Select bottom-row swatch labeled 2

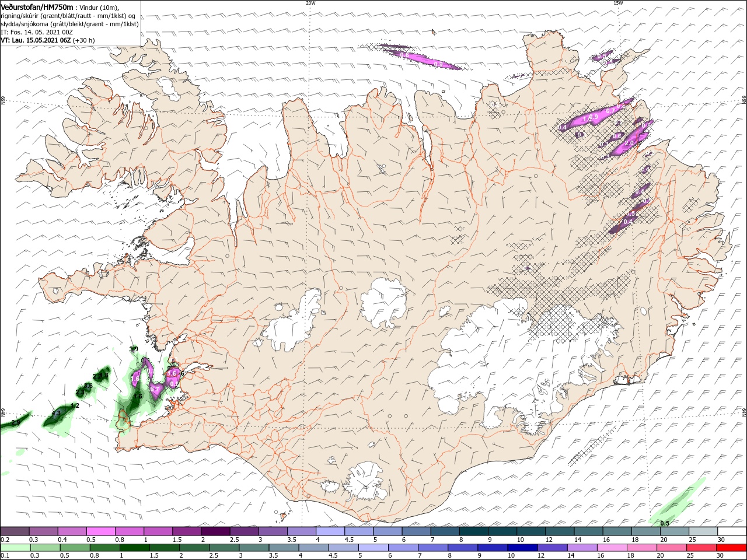pyautogui.click(x=194, y=548)
